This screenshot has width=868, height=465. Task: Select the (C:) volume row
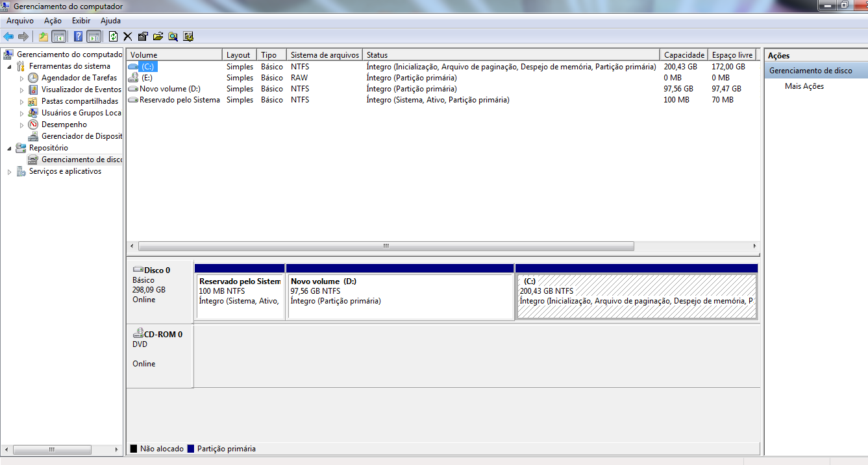pyautogui.click(x=443, y=67)
